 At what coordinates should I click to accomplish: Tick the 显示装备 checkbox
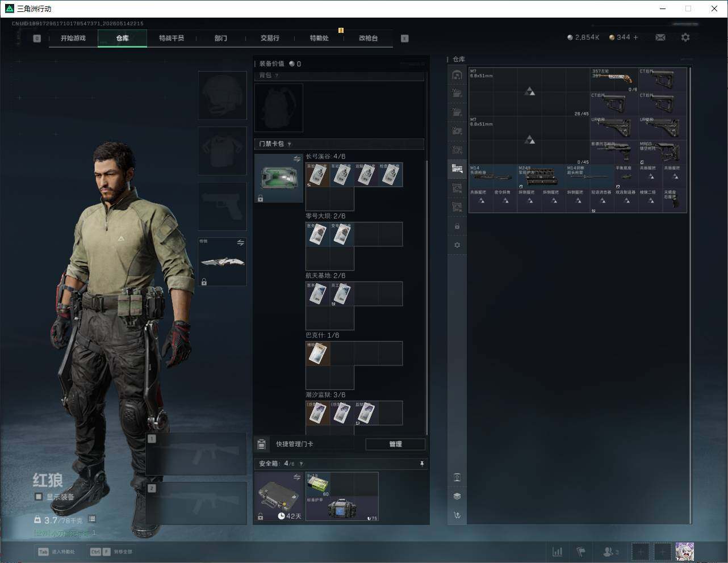[x=39, y=497]
